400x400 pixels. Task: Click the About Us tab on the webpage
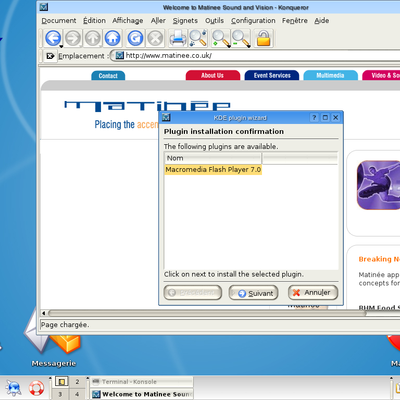213,75
